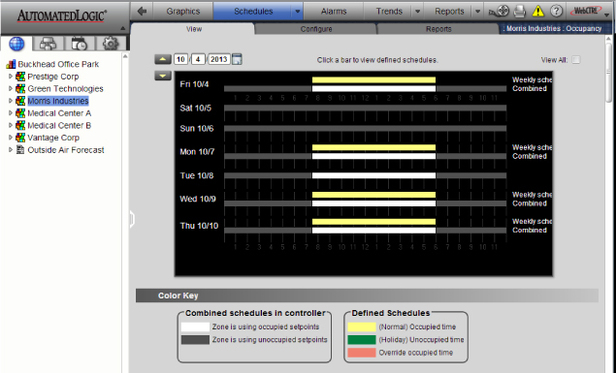Click the year field showing 2013
This screenshot has width=616, height=373.
(x=218, y=59)
